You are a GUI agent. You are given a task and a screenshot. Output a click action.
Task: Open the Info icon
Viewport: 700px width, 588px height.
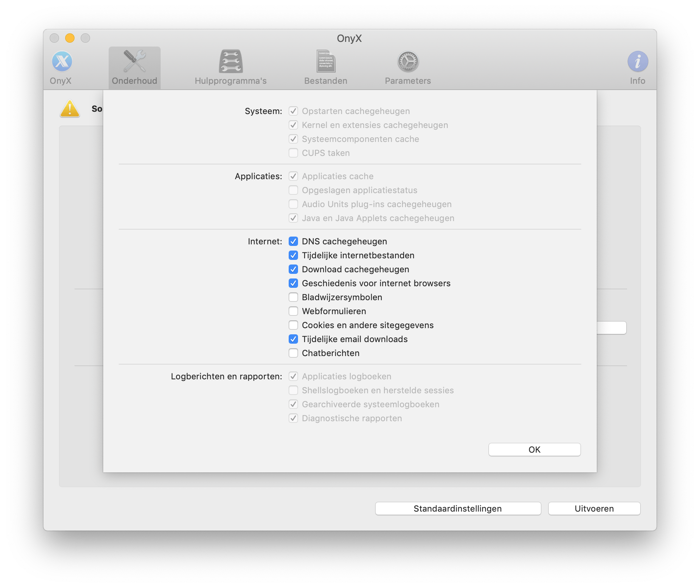[638, 61]
